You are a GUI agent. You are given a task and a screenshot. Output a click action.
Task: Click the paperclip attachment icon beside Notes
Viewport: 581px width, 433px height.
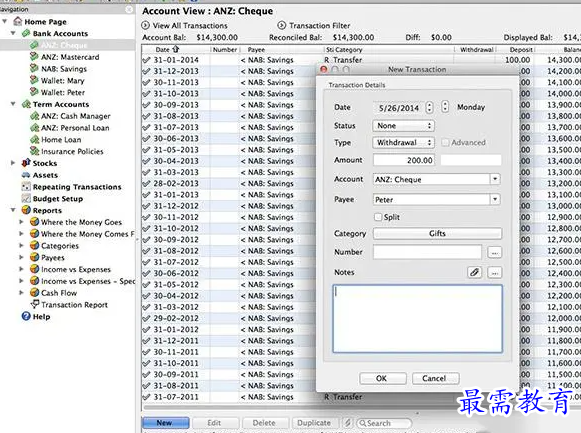[474, 273]
